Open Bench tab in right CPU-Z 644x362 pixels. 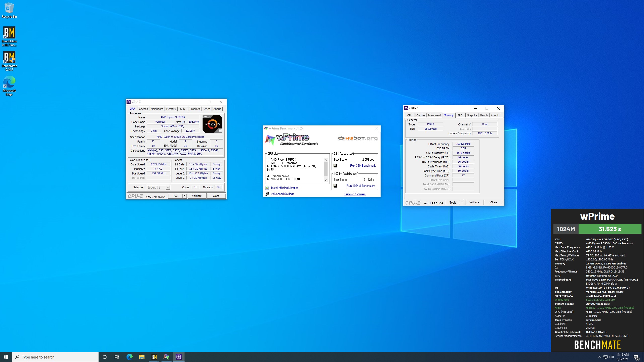[484, 115]
